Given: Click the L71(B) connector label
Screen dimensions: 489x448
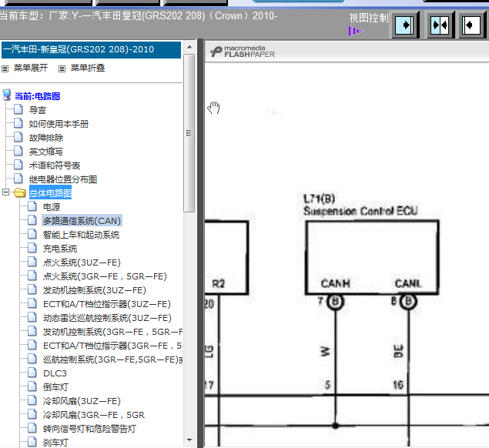Looking at the screenshot, I should (x=319, y=199).
